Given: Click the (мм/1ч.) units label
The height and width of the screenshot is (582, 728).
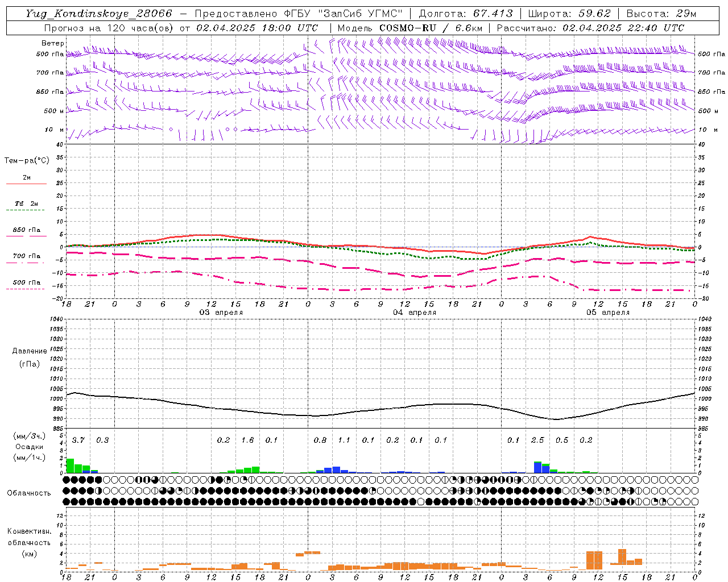Looking at the screenshot, I should coord(30,458).
